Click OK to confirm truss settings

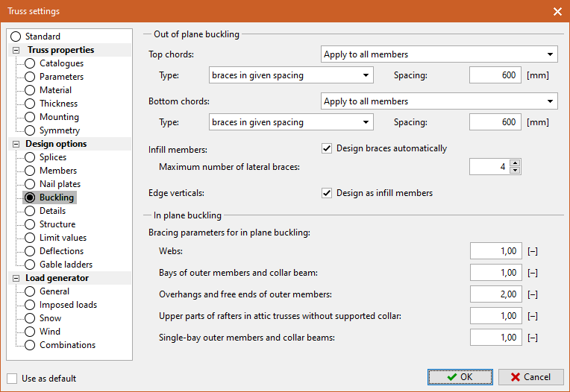click(x=460, y=377)
